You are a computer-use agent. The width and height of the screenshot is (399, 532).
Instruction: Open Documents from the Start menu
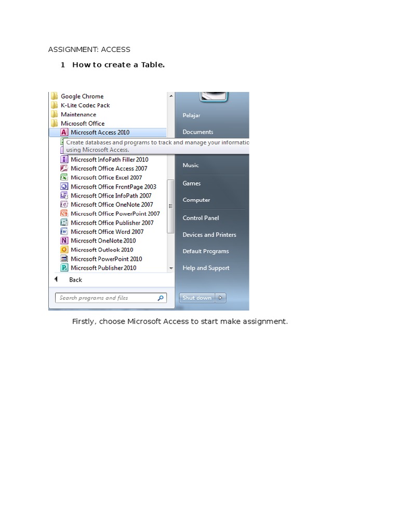[x=198, y=132]
